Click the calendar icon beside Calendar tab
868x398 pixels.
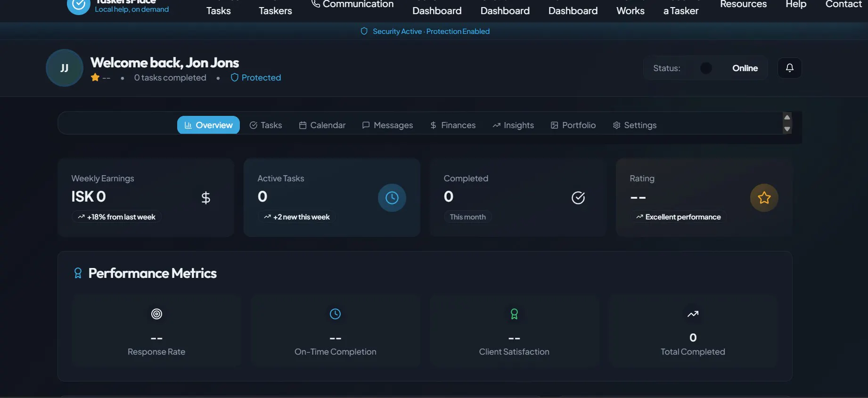tap(303, 125)
